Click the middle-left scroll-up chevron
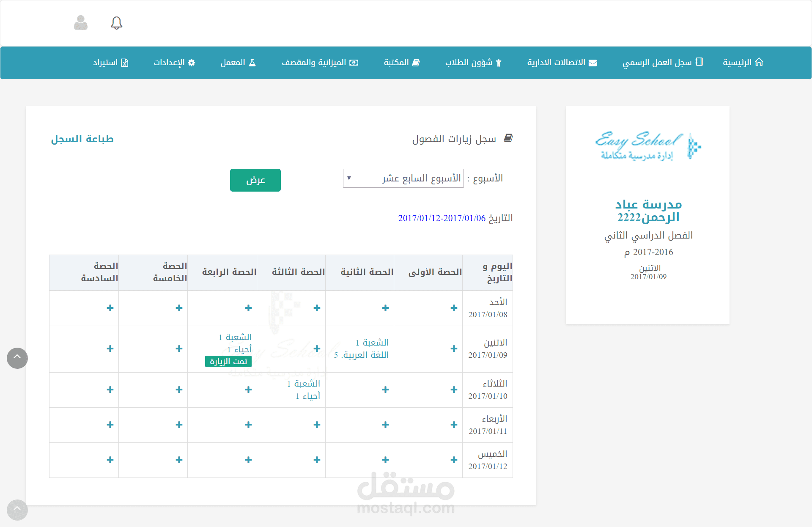This screenshot has width=812, height=527. [x=17, y=358]
